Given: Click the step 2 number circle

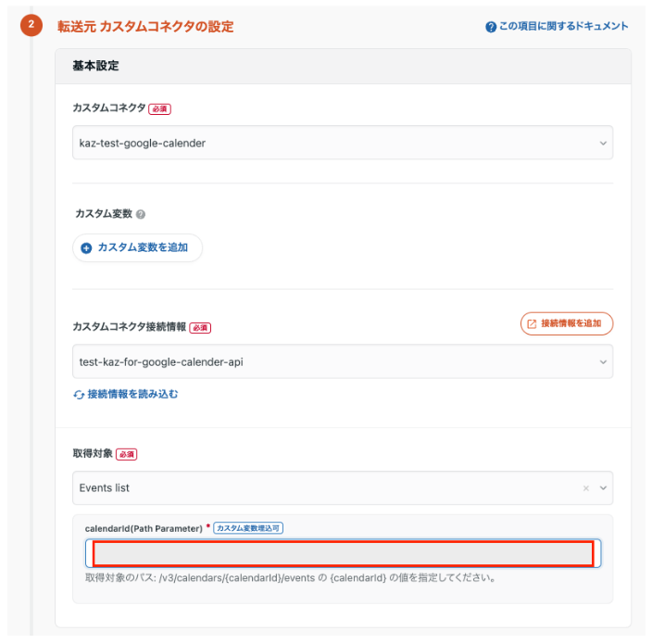Looking at the screenshot, I should 31,26.
